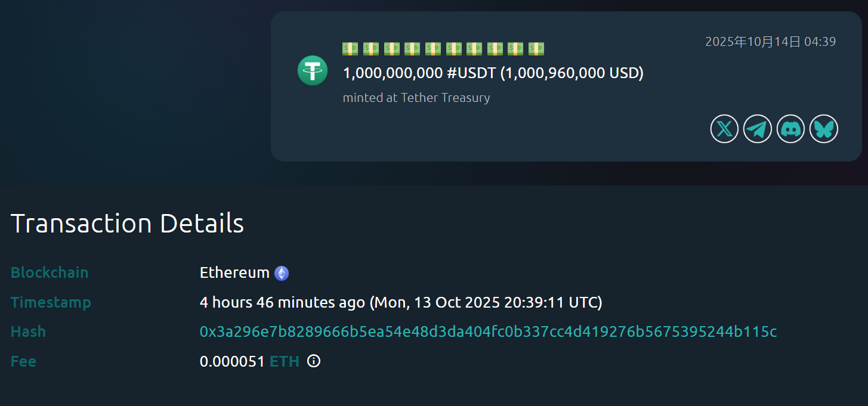
Task: Open the fee info tooltip icon
Action: [314, 361]
